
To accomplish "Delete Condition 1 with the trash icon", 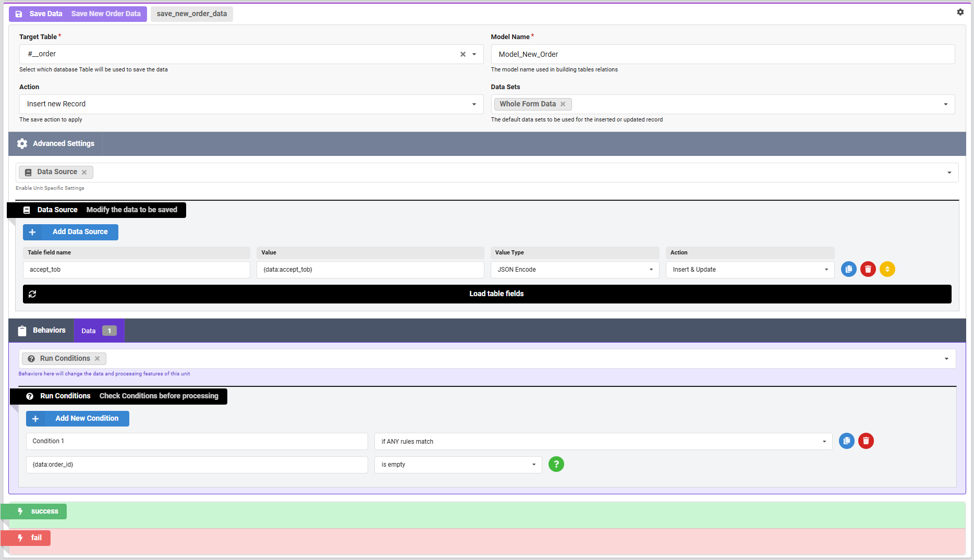I will point(866,441).
